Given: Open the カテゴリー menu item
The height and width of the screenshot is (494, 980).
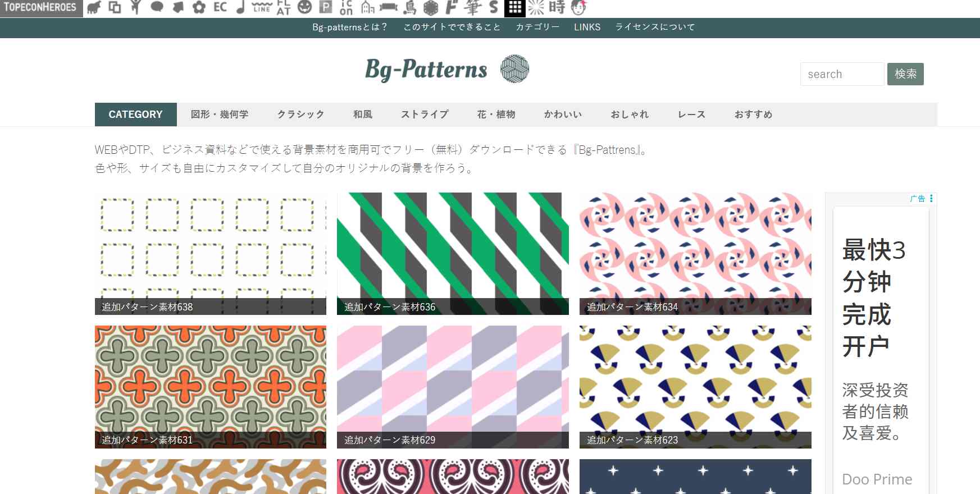Looking at the screenshot, I should 537,27.
